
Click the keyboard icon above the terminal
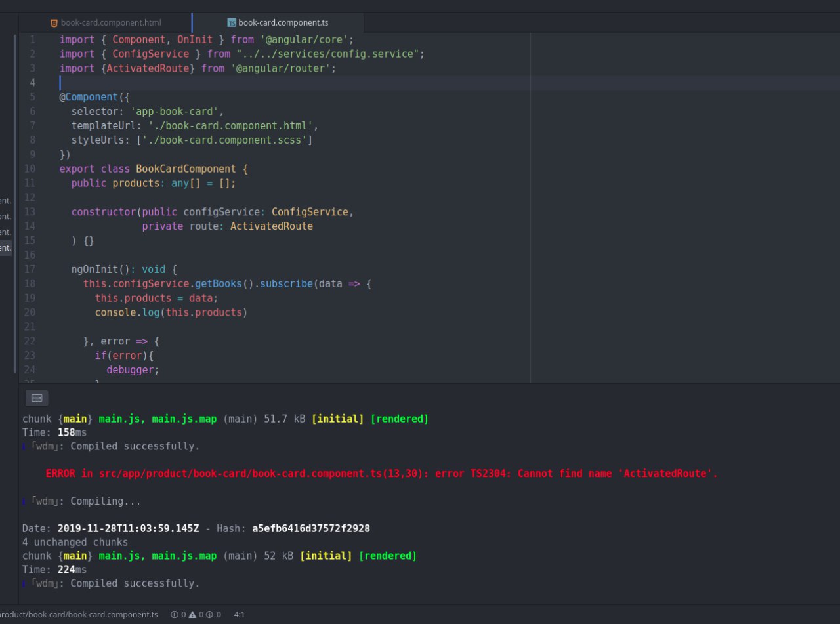[x=37, y=398]
